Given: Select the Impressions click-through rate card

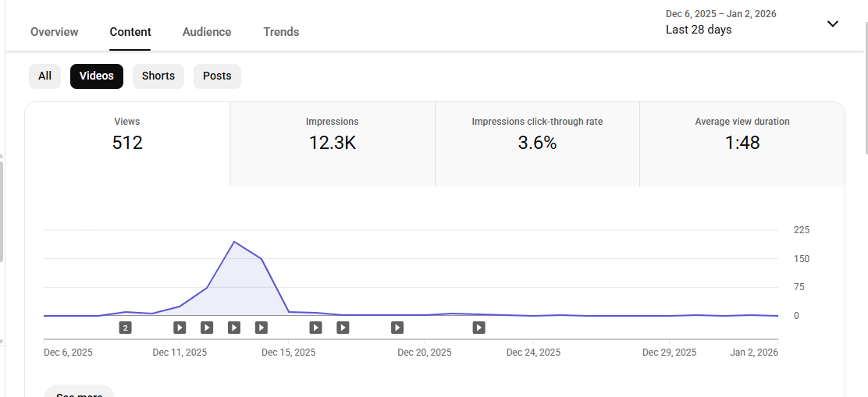Looking at the screenshot, I should [x=537, y=144].
